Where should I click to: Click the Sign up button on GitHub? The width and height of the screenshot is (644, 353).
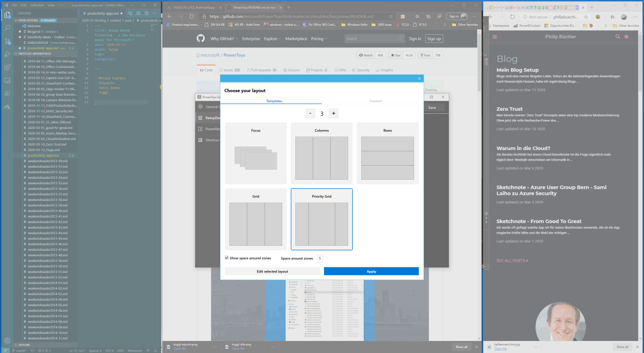tap(434, 39)
